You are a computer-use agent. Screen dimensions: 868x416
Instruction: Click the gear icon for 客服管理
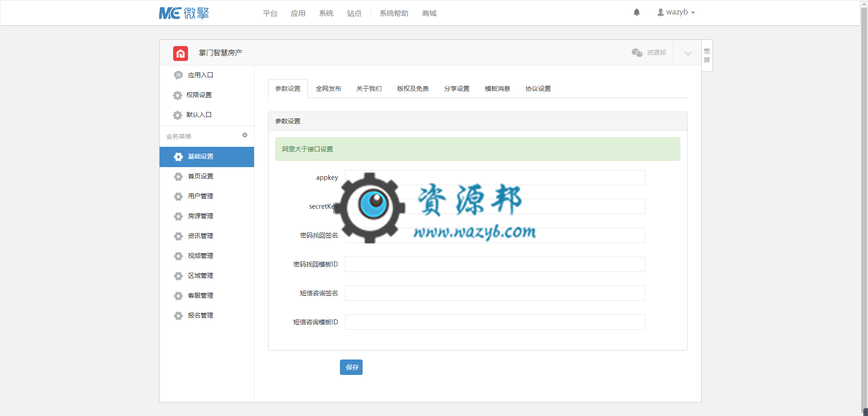178,296
